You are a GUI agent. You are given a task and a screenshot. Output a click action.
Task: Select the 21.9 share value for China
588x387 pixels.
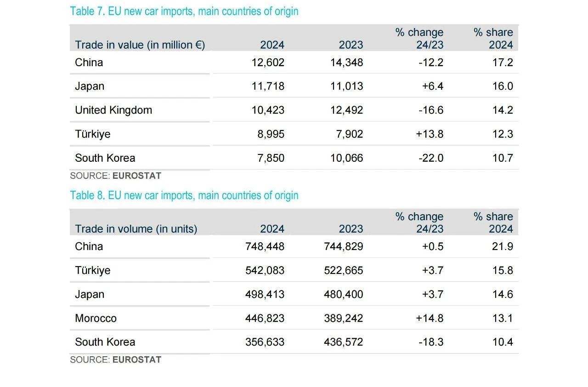[x=503, y=246]
